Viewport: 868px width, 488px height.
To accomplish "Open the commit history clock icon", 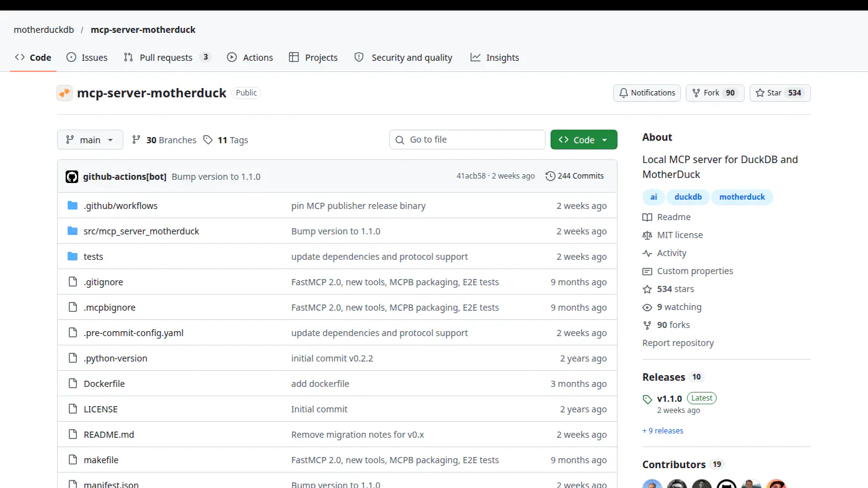I will (550, 176).
